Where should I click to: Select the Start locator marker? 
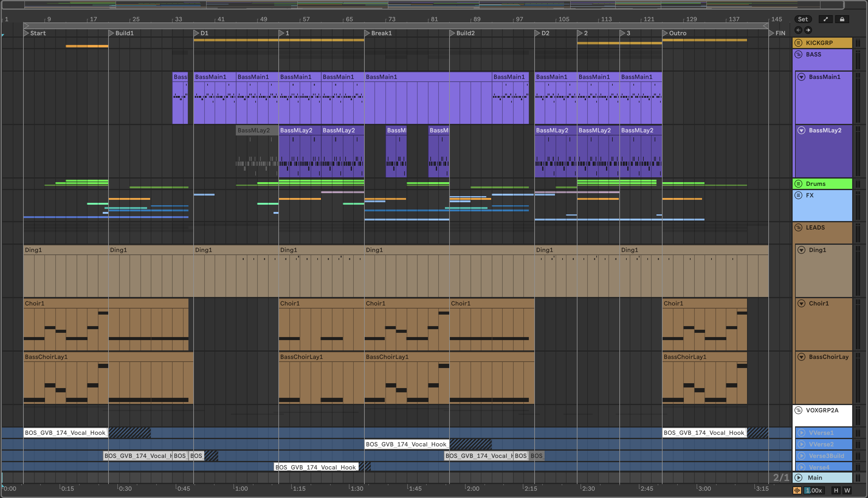[35, 33]
